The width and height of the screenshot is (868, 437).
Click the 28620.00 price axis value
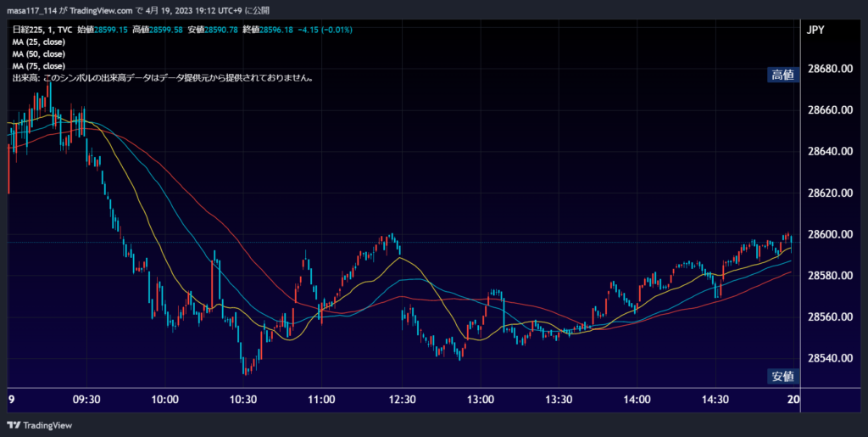831,193
